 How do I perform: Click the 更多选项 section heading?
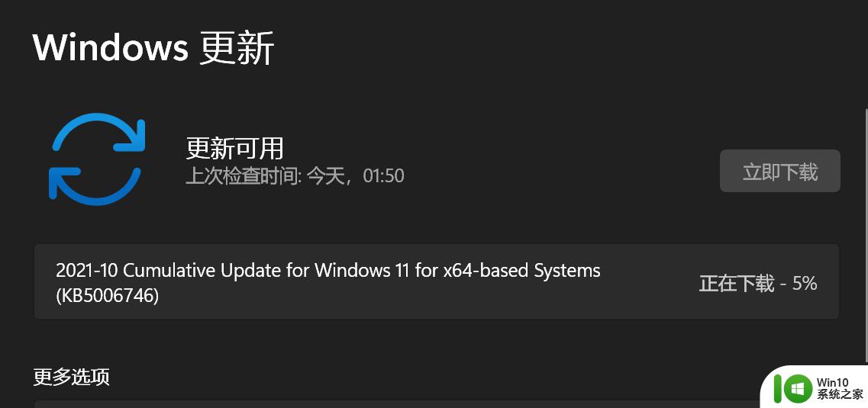(72, 377)
